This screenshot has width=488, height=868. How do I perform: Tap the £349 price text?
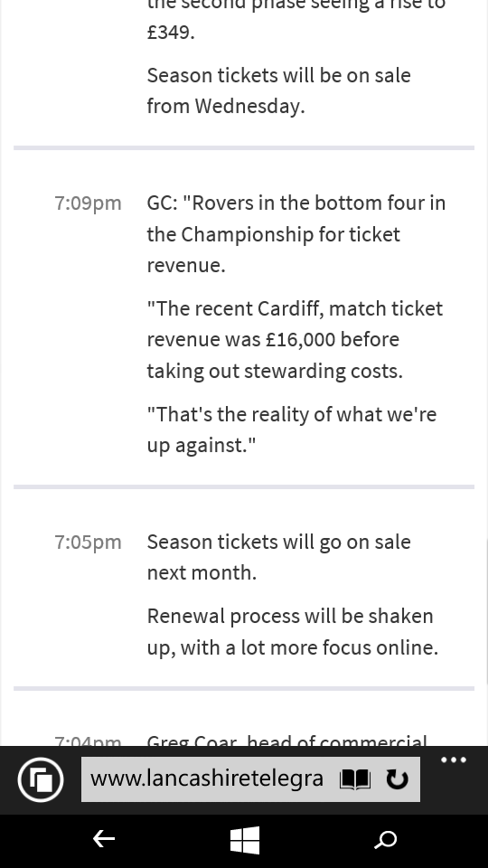click(x=171, y=33)
